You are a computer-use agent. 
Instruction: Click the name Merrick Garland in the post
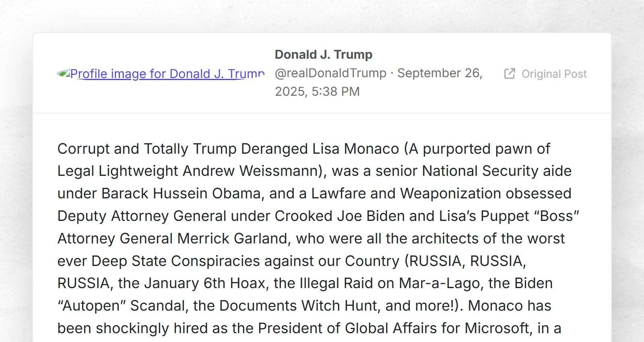[233, 239]
